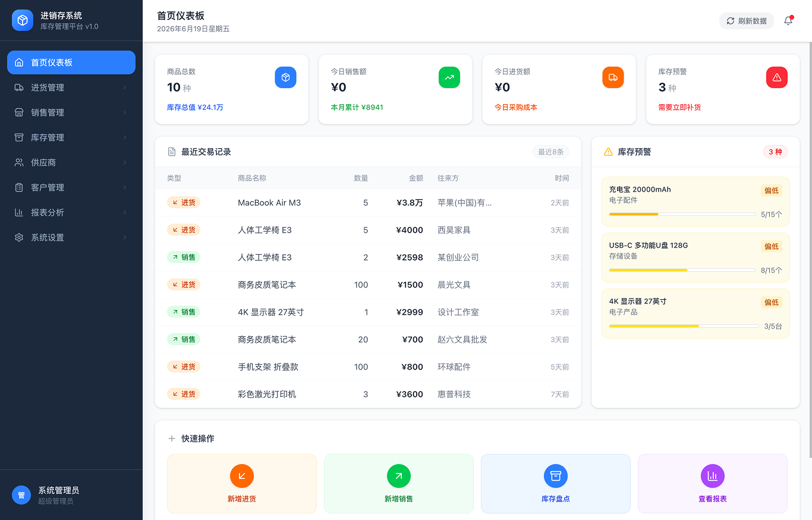
Task: Click the blue cube icon in 商品总数 card
Action: pyautogui.click(x=285, y=77)
